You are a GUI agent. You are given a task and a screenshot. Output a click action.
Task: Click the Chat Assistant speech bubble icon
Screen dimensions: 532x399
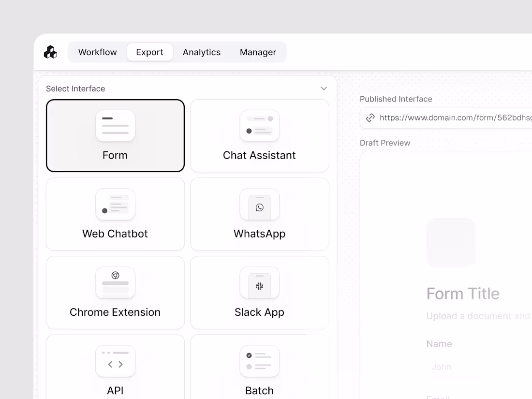(260, 125)
